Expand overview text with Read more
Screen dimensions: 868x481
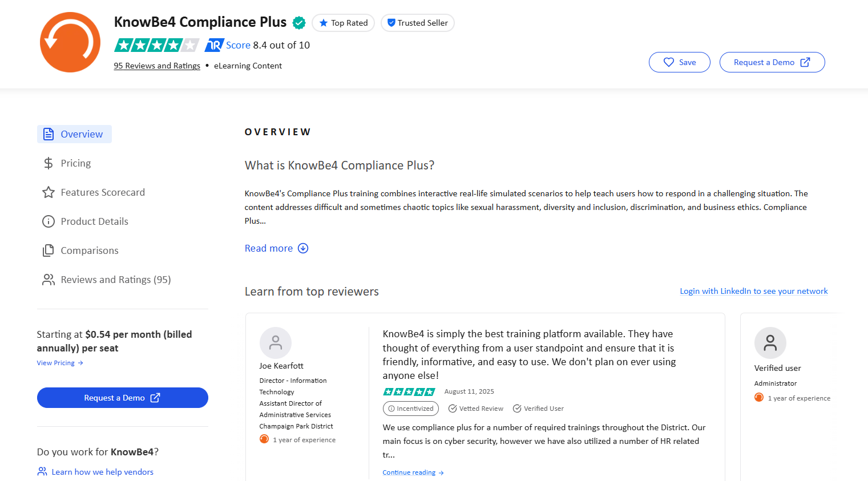(277, 248)
